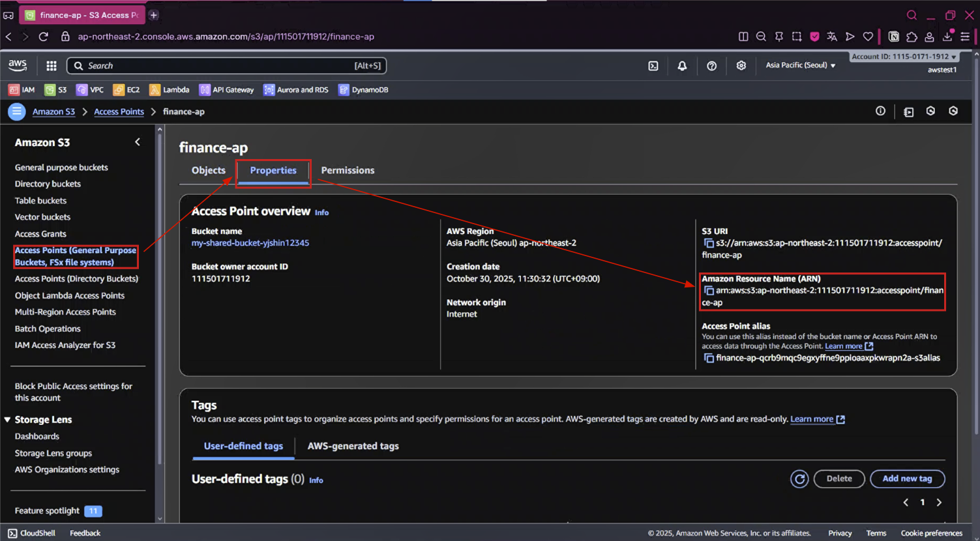Open Info link beside User-defined tags
Screen dimensions: 980x541
click(316, 480)
